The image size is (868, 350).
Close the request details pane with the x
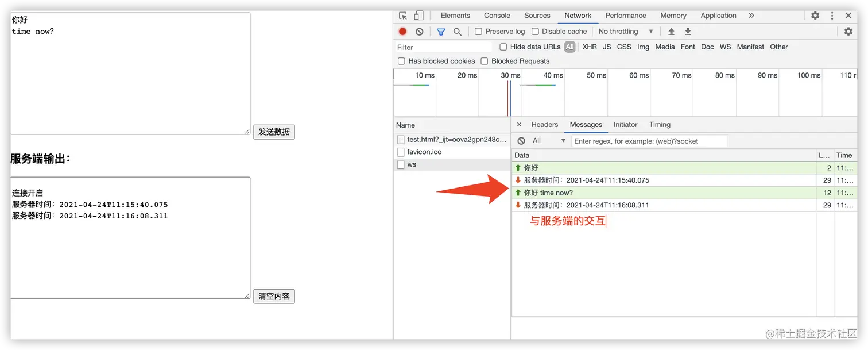[519, 125]
